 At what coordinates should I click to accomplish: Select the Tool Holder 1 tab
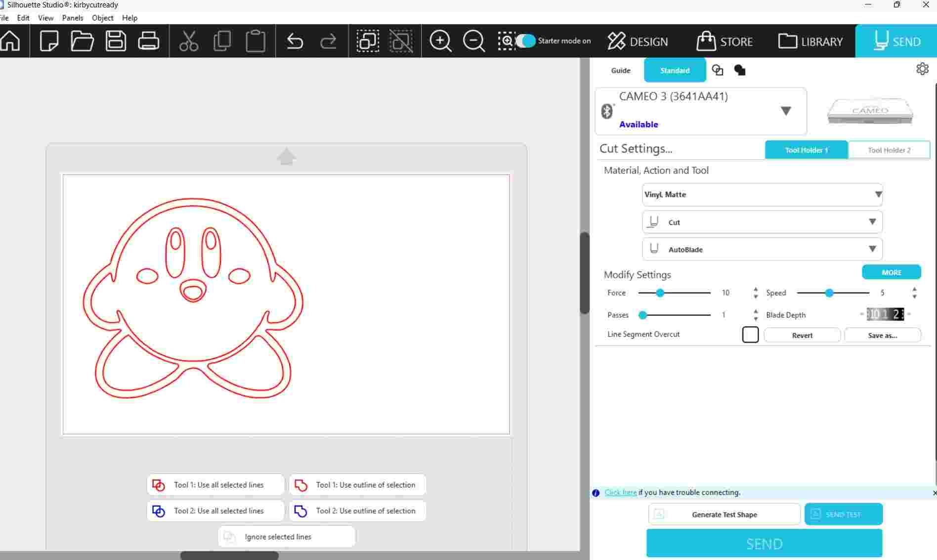tap(806, 150)
